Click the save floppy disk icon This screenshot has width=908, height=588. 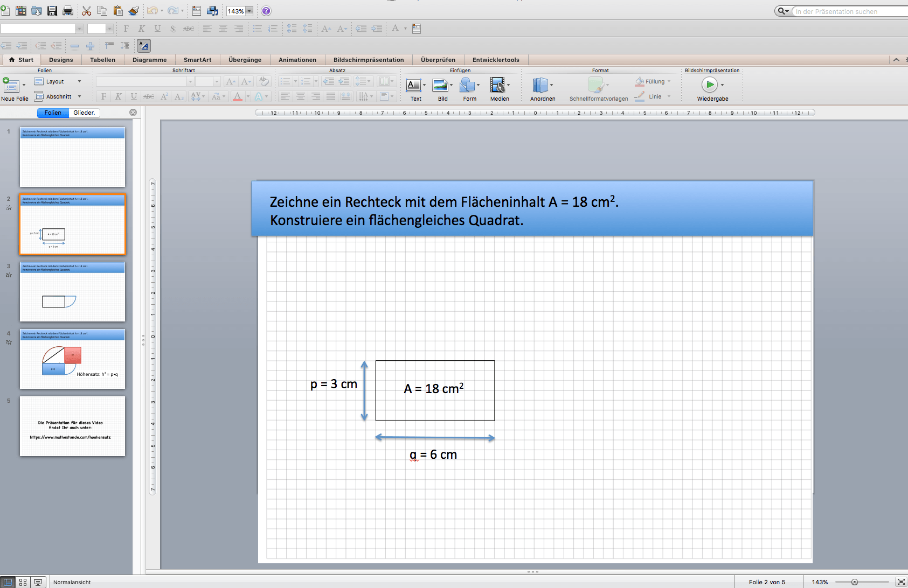pyautogui.click(x=52, y=11)
